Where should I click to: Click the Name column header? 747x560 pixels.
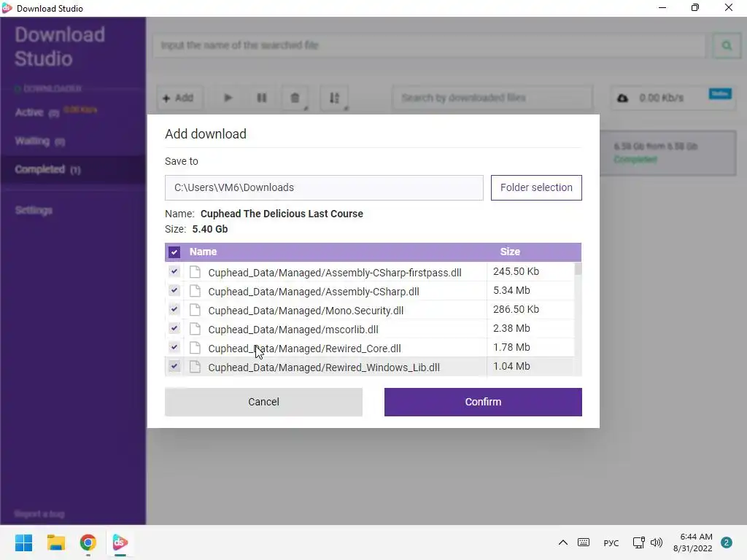[203, 252]
